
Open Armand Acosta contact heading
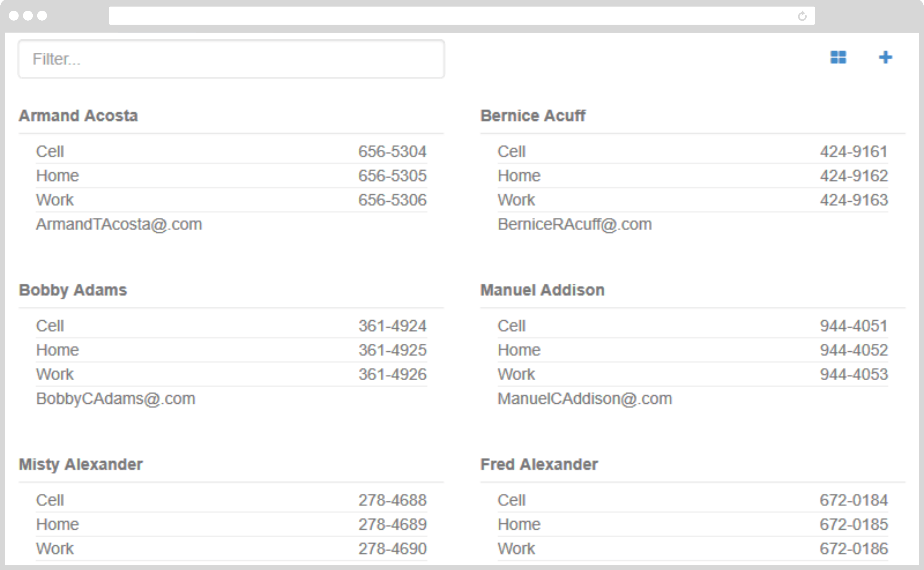(x=79, y=115)
